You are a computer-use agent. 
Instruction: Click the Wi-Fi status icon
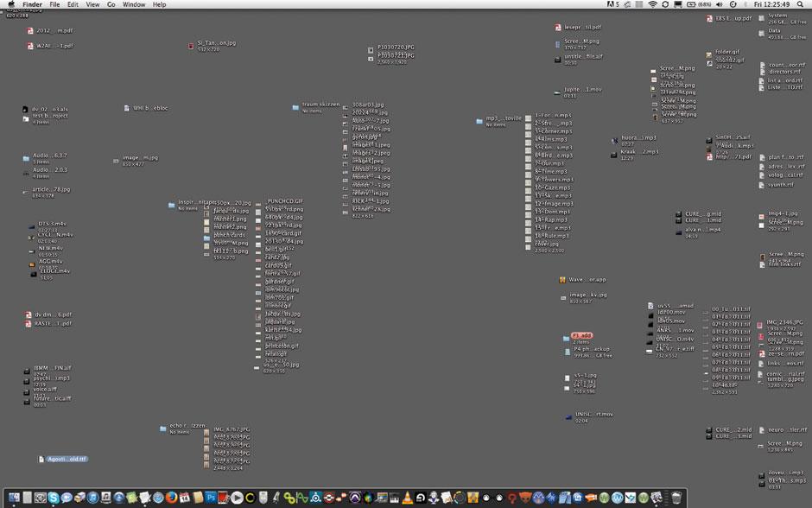point(652,4)
